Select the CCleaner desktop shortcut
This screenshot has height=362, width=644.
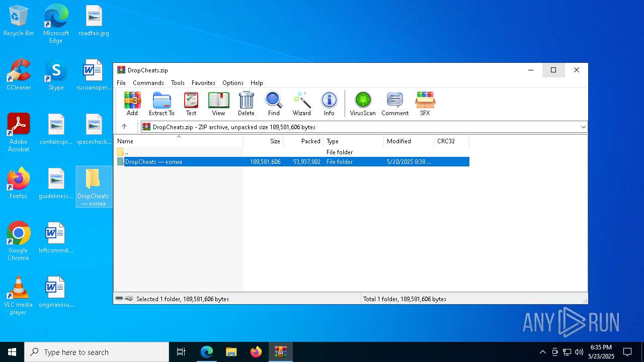tap(19, 75)
